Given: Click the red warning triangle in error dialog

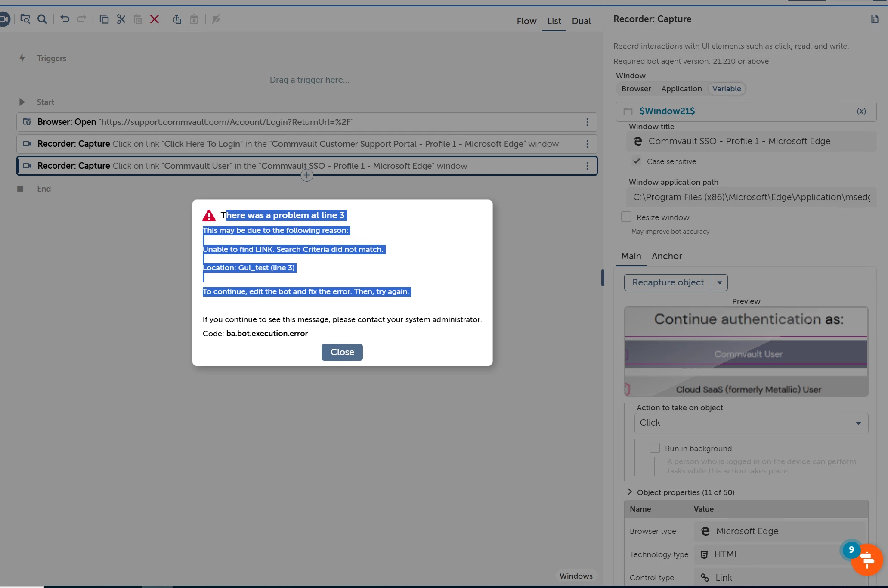Looking at the screenshot, I should point(209,215).
